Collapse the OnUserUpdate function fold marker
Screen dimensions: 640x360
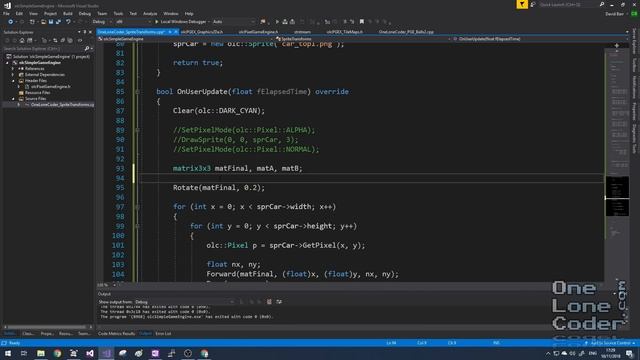(x=137, y=92)
